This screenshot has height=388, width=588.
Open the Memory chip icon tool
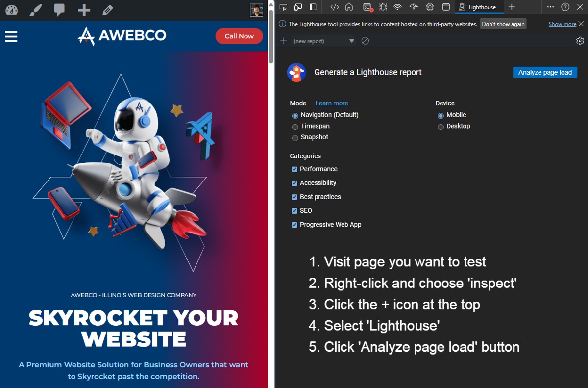[430, 7]
